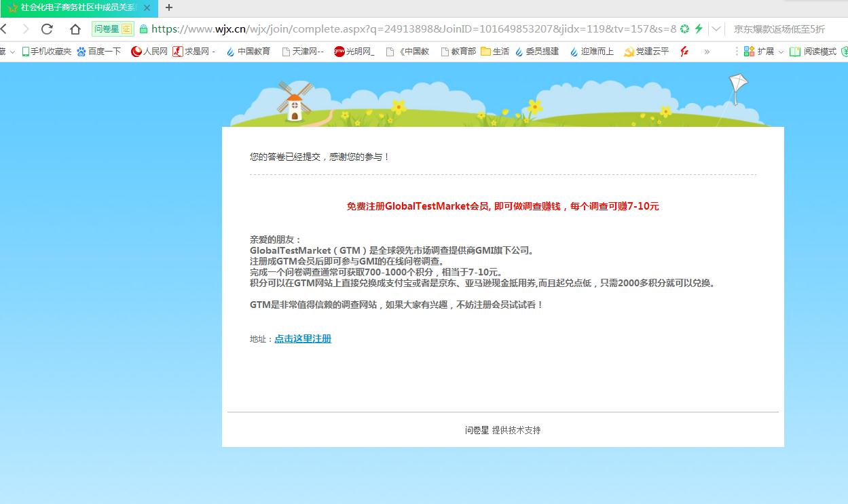
Task: Expand the address bar dropdown arrow
Action: (x=716, y=28)
